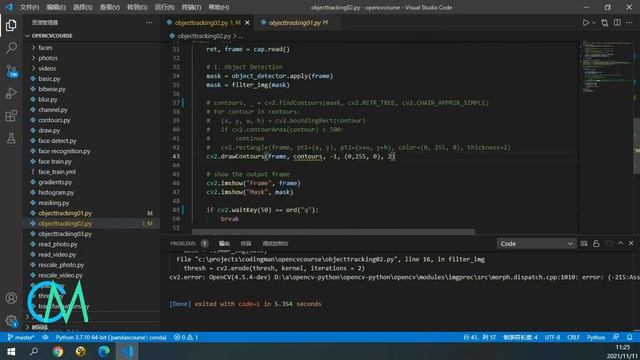The image size is (640, 360).
Task: Split the editor to the right
Action: click(x=617, y=23)
